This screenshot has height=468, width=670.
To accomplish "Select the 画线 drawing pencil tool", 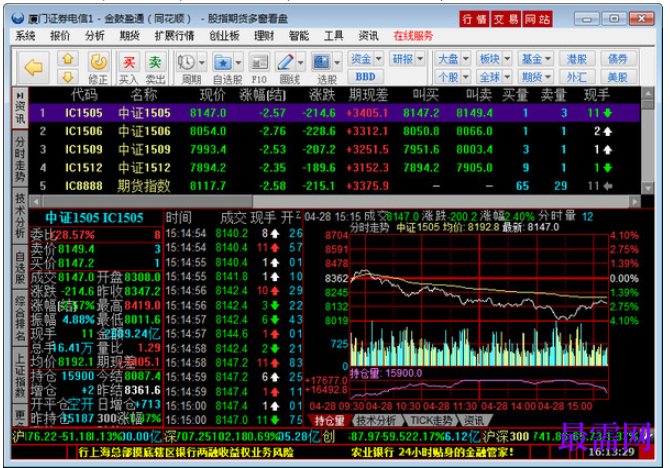I will (x=285, y=63).
